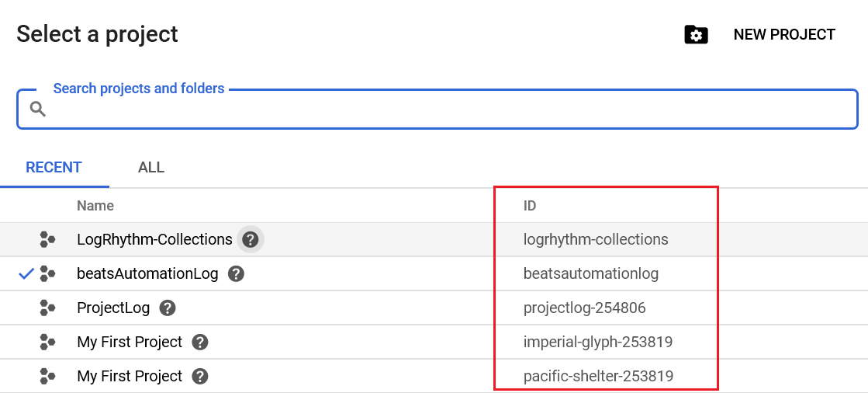Click the magnifier search icon
The height and width of the screenshot is (393, 868).
(37, 110)
